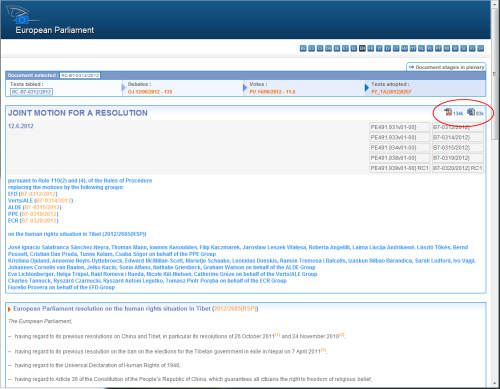Switch language to MT
500x389 pixels.
413,48
